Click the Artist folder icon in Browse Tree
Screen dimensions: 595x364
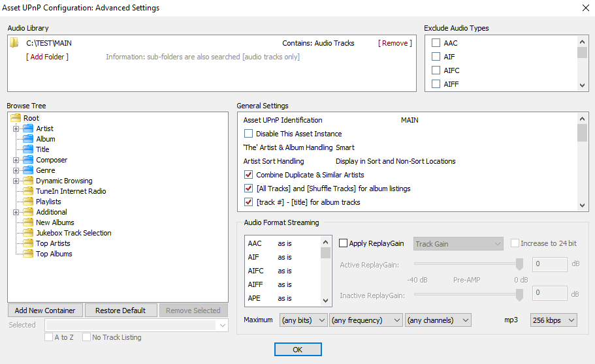(28, 129)
